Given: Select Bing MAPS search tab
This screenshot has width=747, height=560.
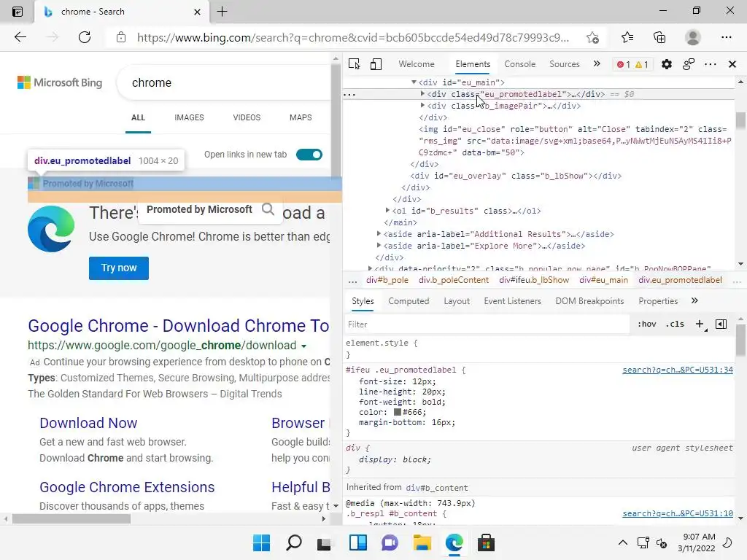Looking at the screenshot, I should coord(301,117).
